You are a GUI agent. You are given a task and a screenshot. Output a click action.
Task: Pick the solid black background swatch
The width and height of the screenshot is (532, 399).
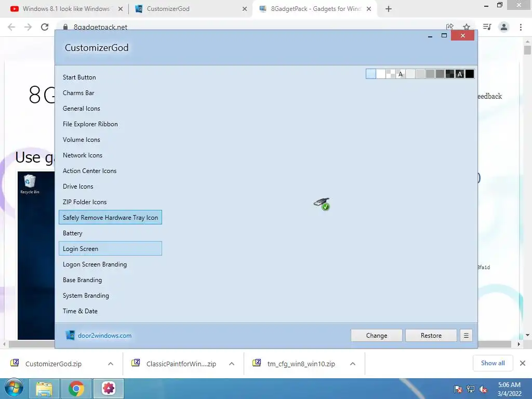[470, 74]
